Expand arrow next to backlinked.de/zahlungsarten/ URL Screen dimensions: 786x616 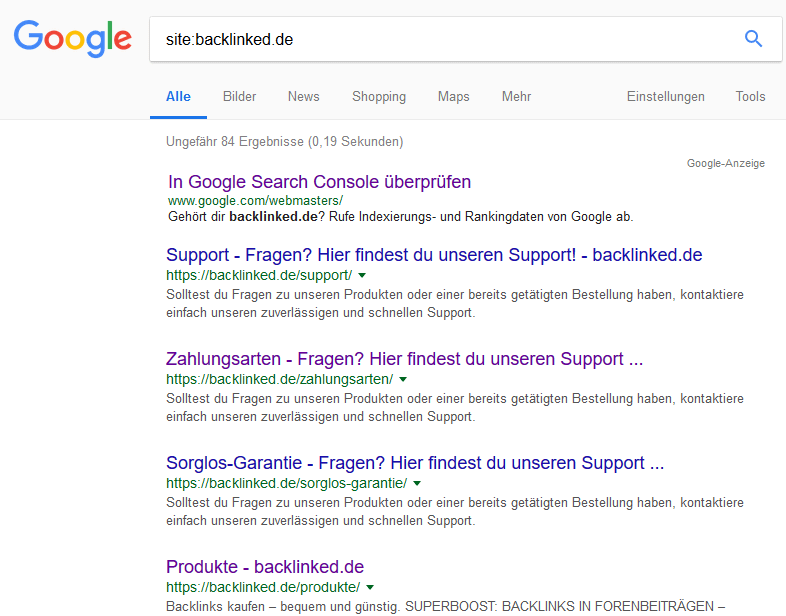[403, 379]
